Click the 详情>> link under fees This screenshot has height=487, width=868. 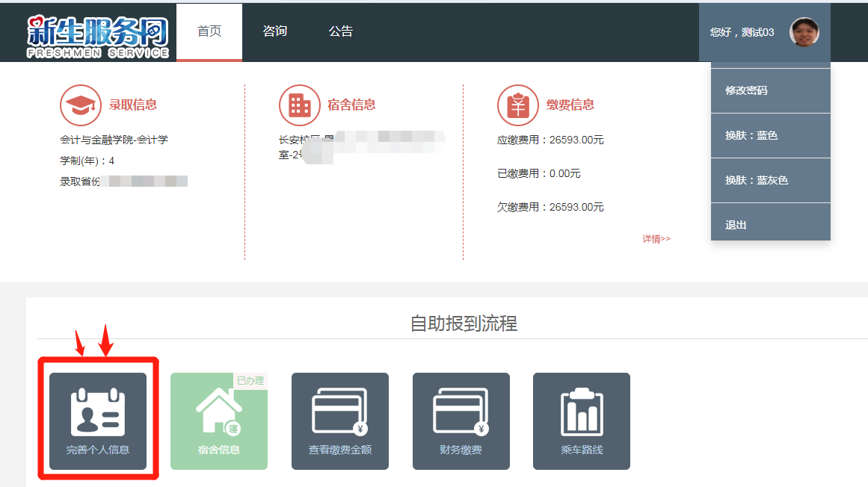coord(656,239)
